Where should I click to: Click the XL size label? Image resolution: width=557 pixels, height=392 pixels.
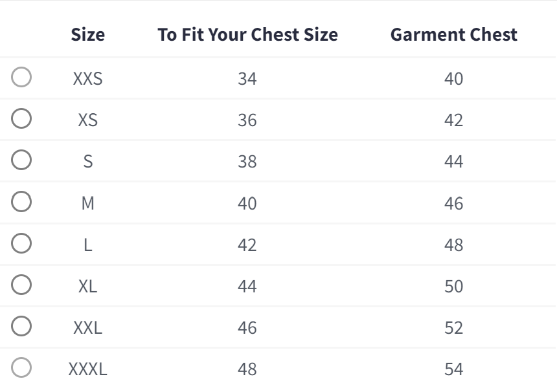click(x=87, y=287)
